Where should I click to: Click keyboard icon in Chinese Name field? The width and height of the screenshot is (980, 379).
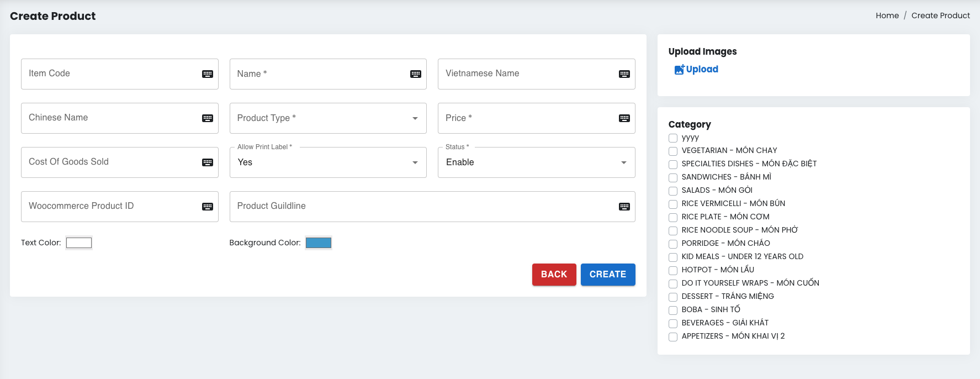pos(208,118)
